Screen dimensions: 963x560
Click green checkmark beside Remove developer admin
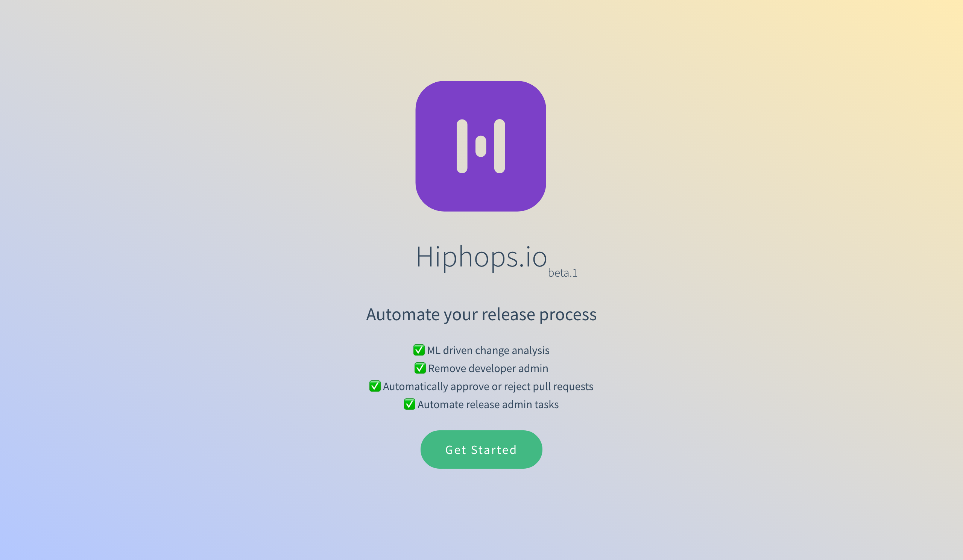[x=420, y=368]
